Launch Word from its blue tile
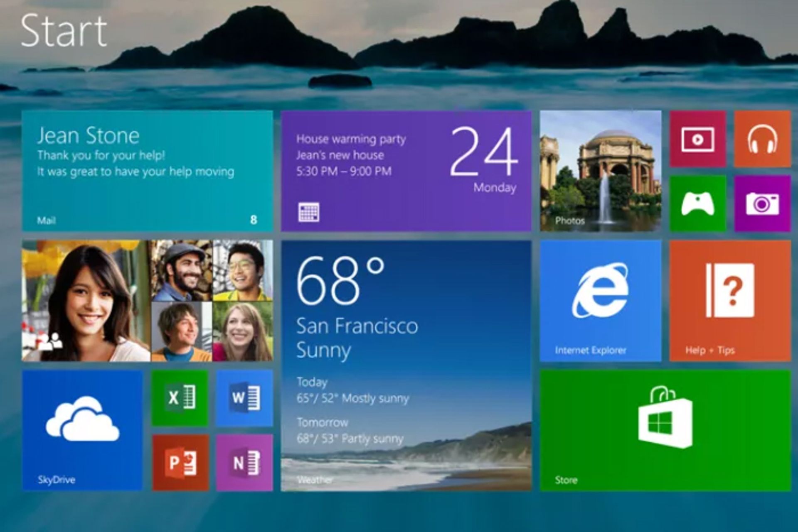The width and height of the screenshot is (798, 532). (244, 398)
